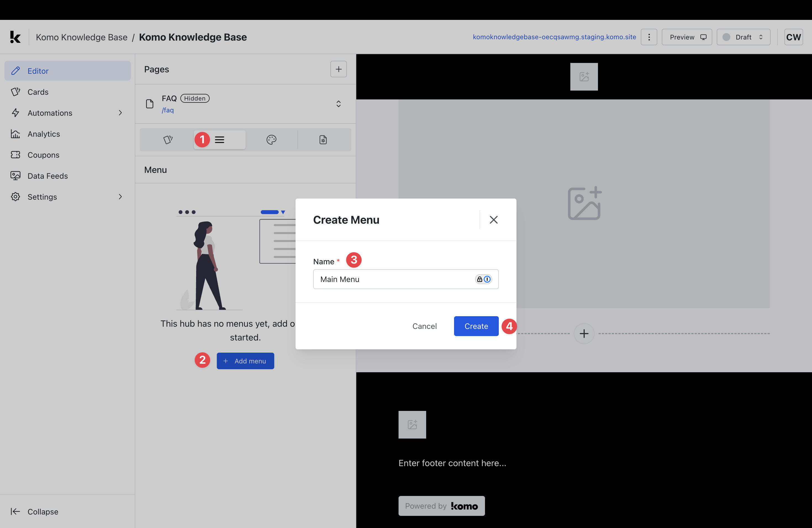Expand the Automations submenu
The width and height of the screenshot is (812, 528).
(x=120, y=113)
